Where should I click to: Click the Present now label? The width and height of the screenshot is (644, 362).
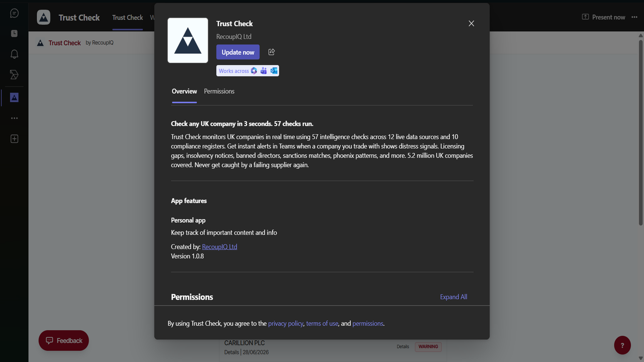point(608,17)
